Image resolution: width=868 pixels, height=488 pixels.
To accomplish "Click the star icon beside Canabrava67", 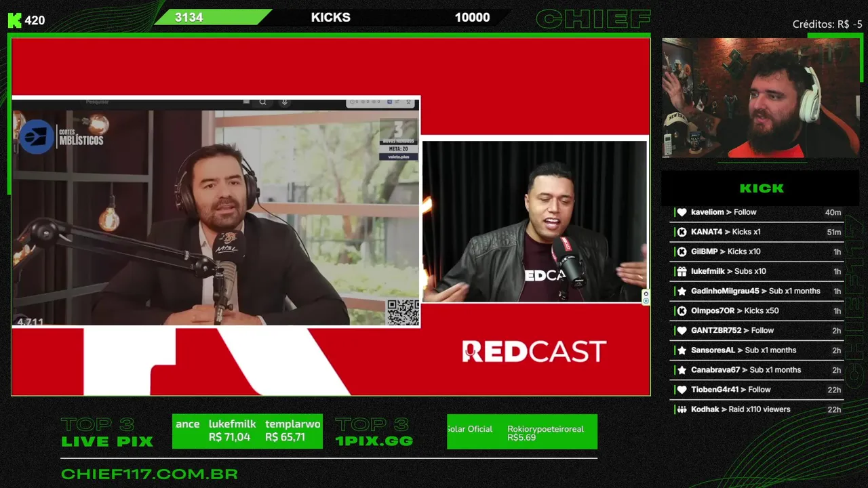I will [x=682, y=369].
